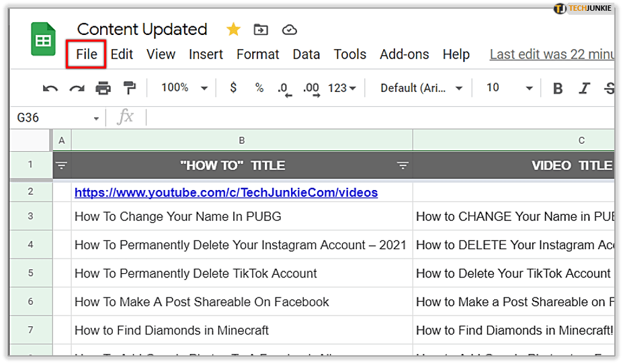The height and width of the screenshot is (364, 623).
Task: Open the font size 10 dropdown
Action: pyautogui.click(x=509, y=88)
